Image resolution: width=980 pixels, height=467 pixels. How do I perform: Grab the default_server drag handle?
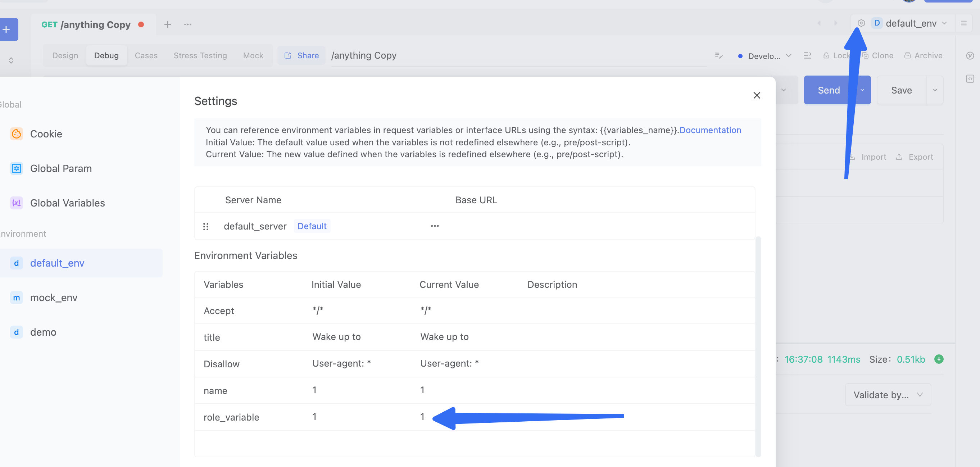[x=206, y=226]
